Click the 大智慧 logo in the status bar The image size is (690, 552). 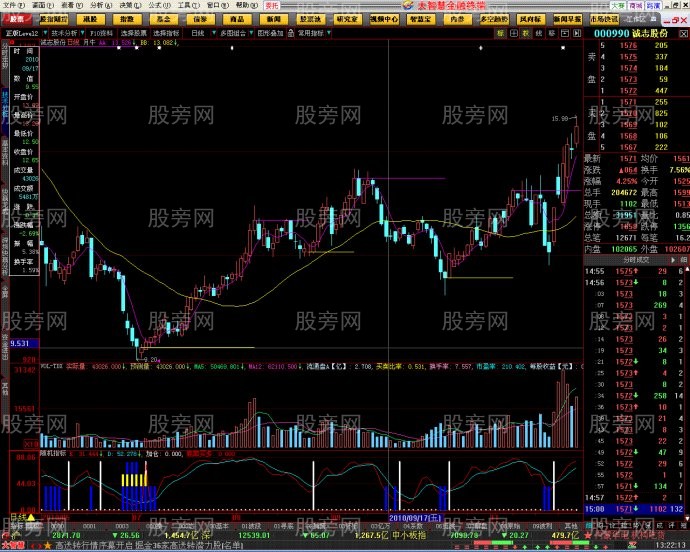pos(15,546)
